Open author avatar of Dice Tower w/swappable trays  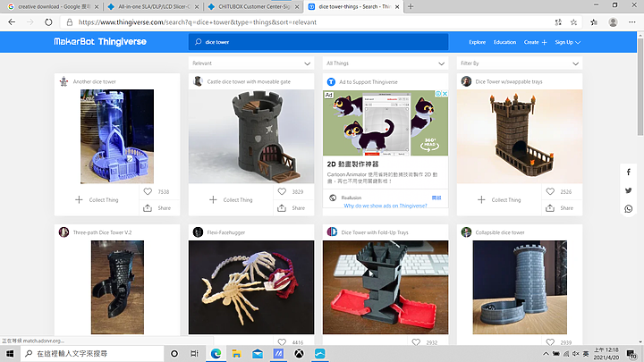pos(466,81)
